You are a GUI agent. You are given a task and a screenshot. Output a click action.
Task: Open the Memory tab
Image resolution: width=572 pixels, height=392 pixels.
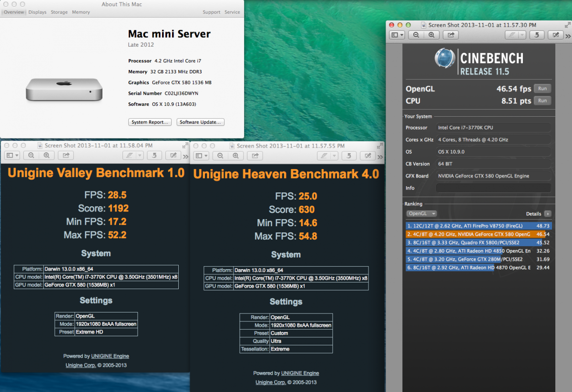click(x=81, y=12)
